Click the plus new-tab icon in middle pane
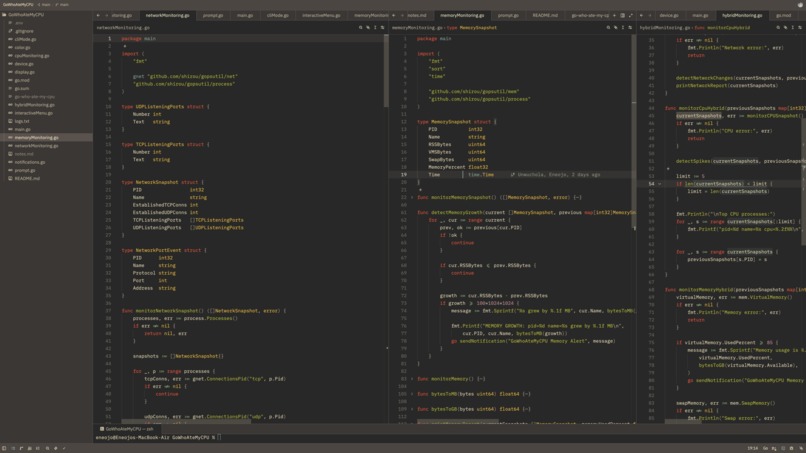 tap(614, 15)
